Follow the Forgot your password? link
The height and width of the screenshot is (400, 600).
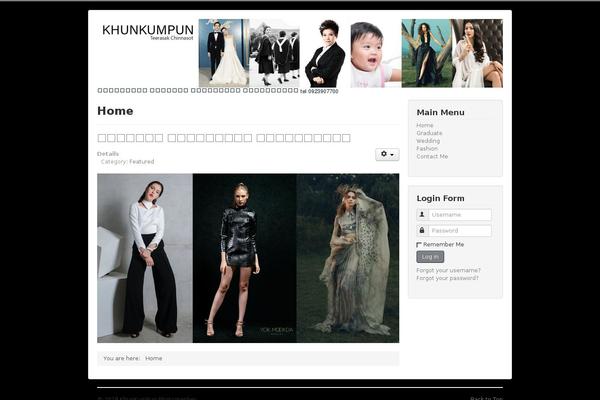tap(447, 278)
